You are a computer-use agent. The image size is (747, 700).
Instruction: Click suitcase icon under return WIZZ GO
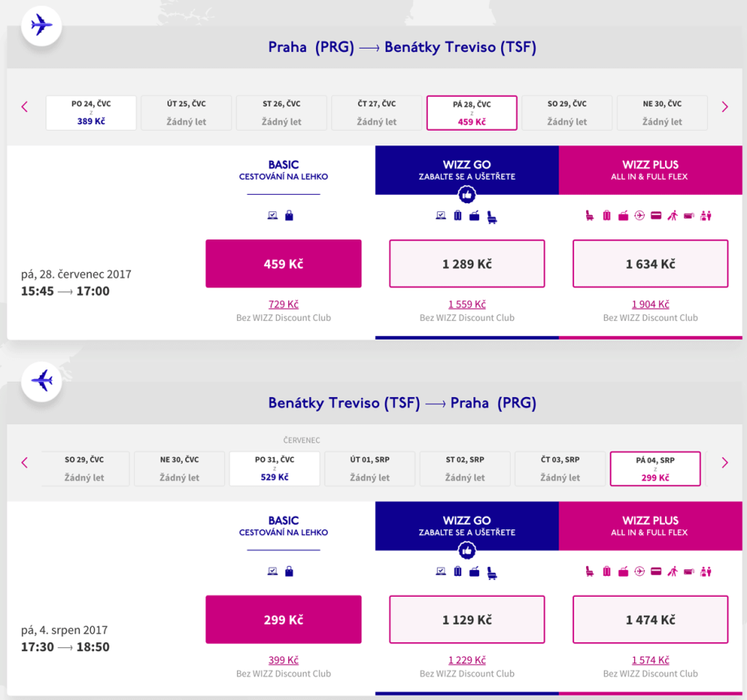(x=457, y=571)
